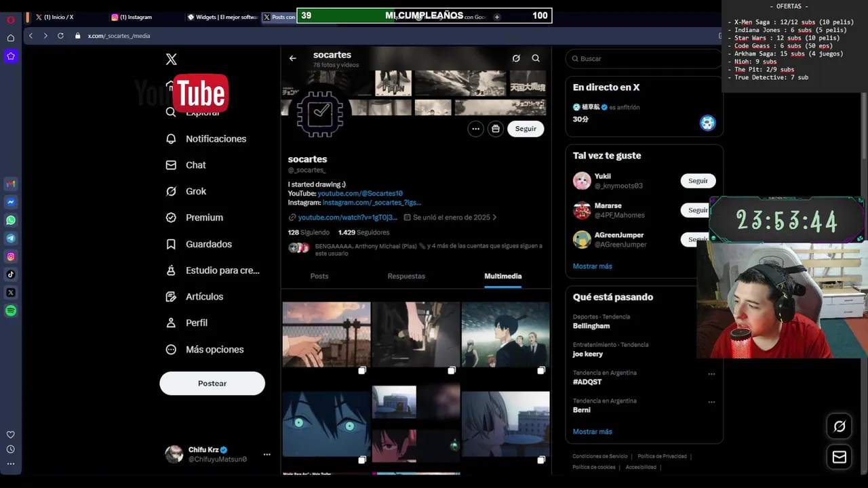This screenshot has height=488, width=868.
Task: Open the instagram.com/_socartes_ bio link
Action: (372, 203)
